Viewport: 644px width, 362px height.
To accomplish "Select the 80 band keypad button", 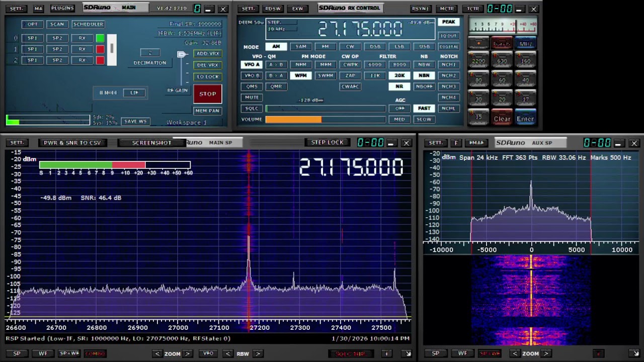I will tap(478, 80).
